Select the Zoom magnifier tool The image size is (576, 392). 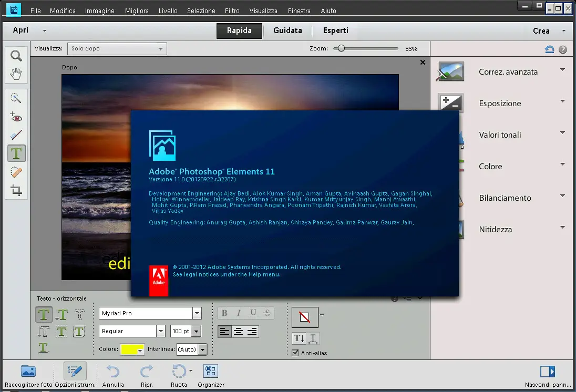click(x=16, y=56)
